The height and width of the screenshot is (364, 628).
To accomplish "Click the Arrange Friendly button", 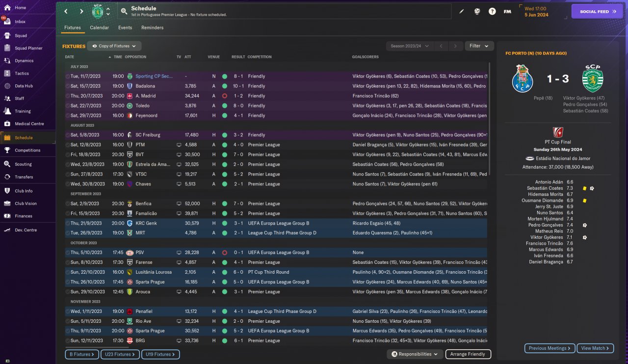I will tap(468, 354).
